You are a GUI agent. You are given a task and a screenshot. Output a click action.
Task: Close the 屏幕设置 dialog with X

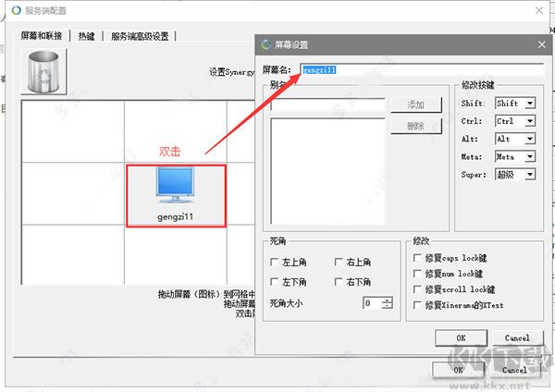point(541,44)
